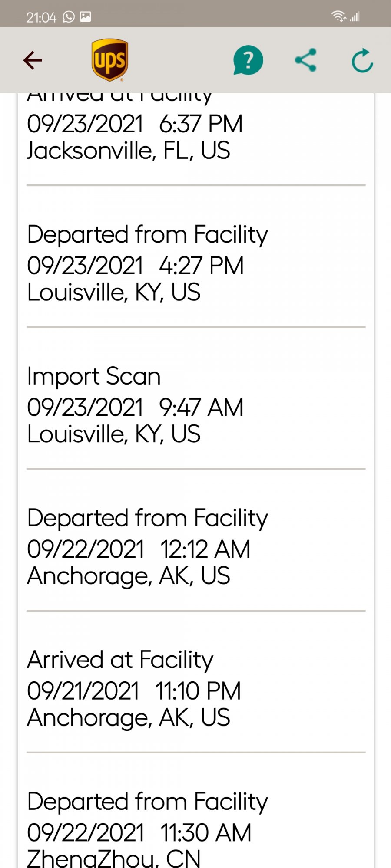Tap Arrived at Facility above 11:10 PM
The height and width of the screenshot is (868, 391).
120,660
